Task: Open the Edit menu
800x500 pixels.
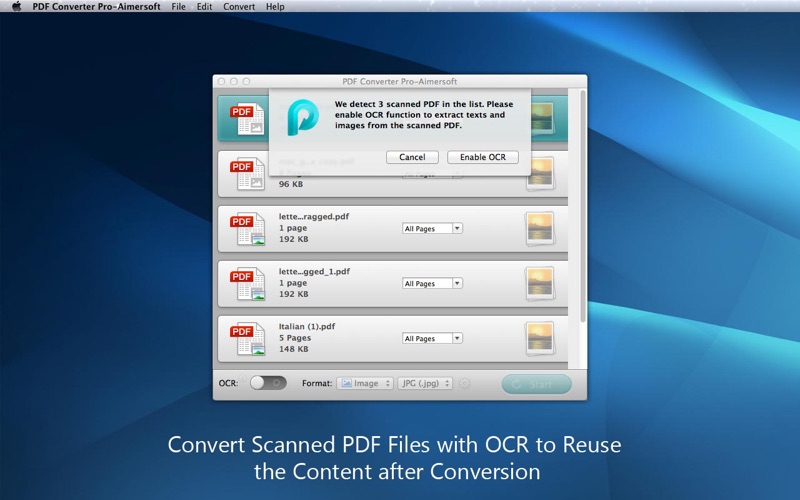Action: [204, 7]
